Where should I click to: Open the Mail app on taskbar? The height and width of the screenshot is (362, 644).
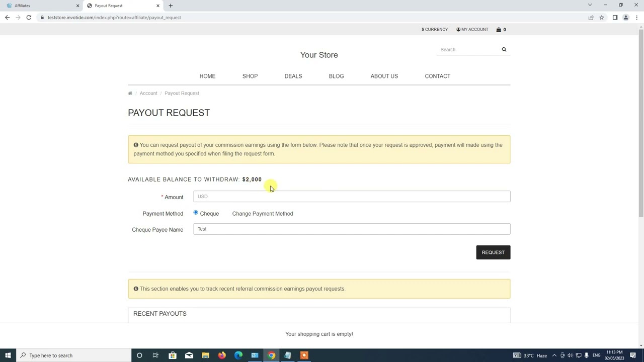(189, 355)
